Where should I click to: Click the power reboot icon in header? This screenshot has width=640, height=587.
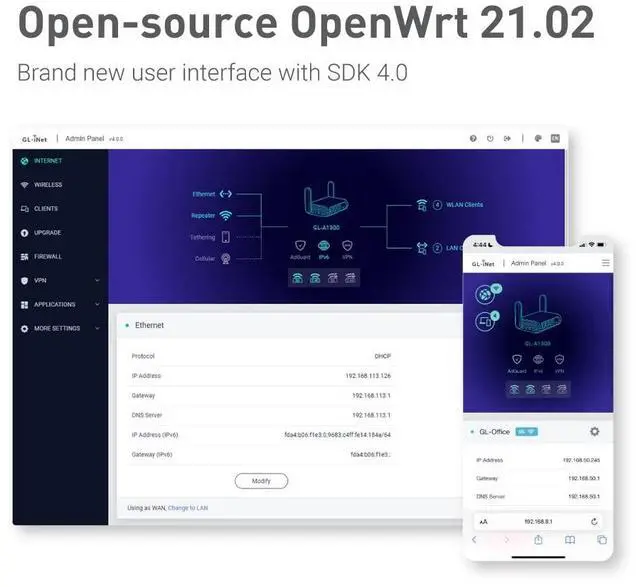[x=490, y=139]
